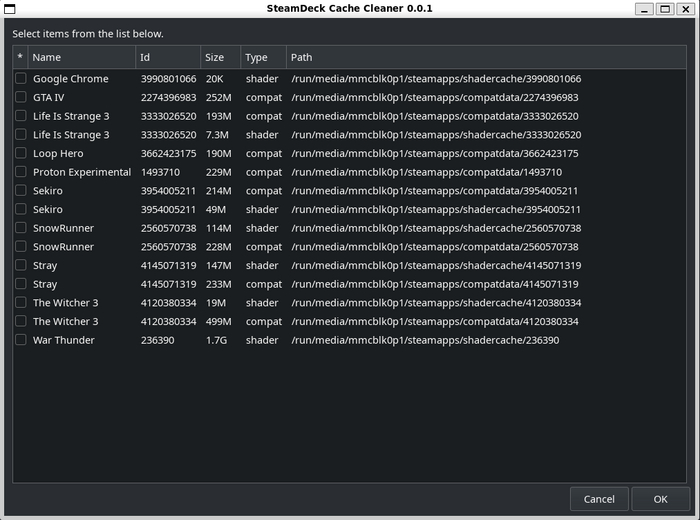This screenshot has width=700, height=520.
Task: Click the 'Proton Experimental' name cell
Action: click(82, 172)
